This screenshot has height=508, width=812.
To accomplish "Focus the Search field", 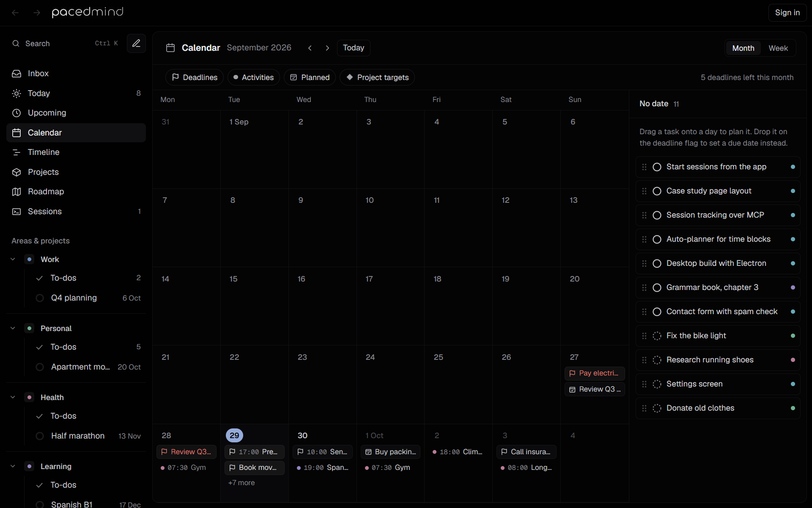I will pyautogui.click(x=66, y=44).
